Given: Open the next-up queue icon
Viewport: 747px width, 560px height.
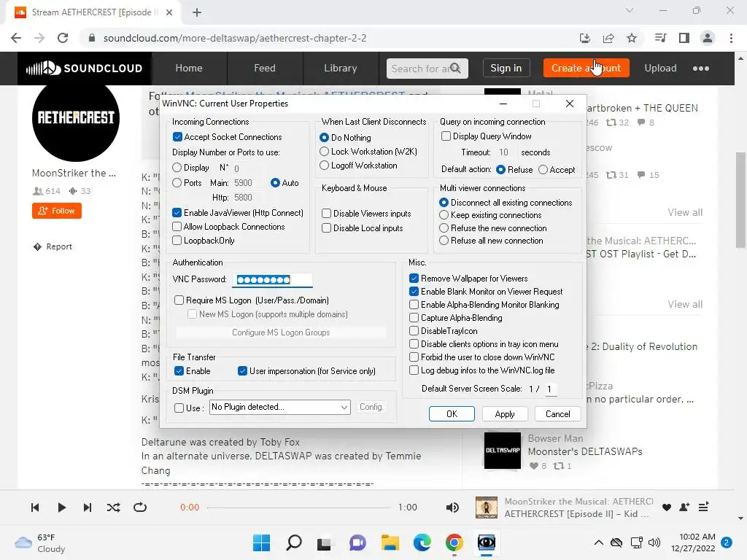Looking at the screenshot, I should 704,507.
